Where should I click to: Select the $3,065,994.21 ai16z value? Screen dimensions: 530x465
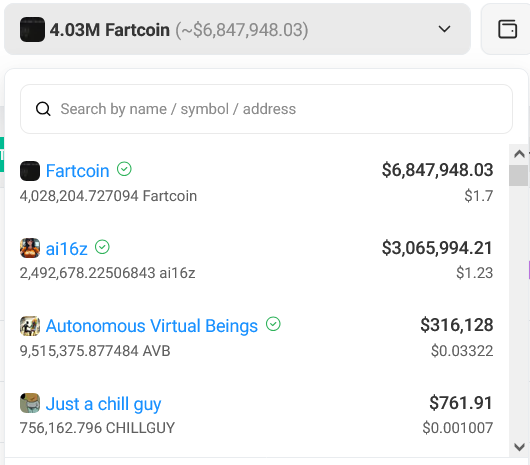(x=437, y=248)
